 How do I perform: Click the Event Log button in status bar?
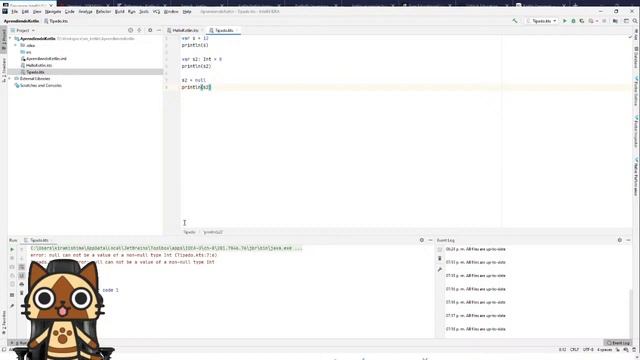pyautogui.click(x=618, y=343)
